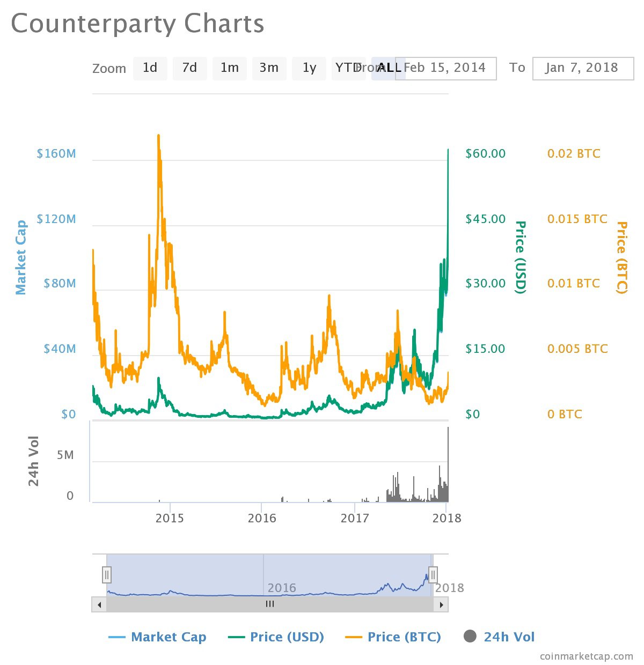Viewport: 644px width, 665px height.
Task: Click the tallest volume bar near 2018
Action: (x=448, y=464)
